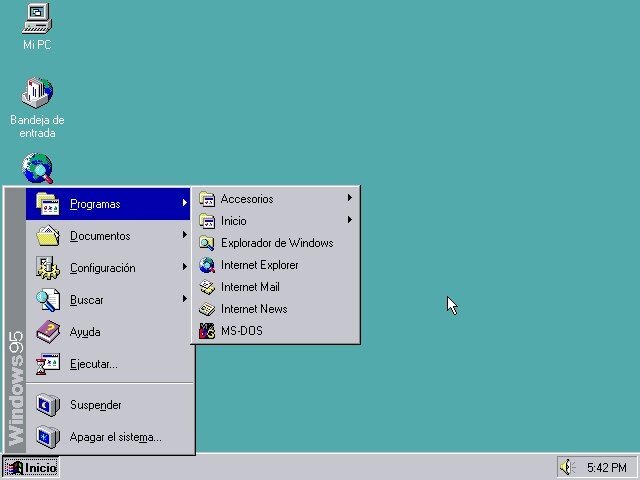Screen dimensions: 640x480
Task: Launch Explorador de Windows menu entry
Action: pyautogui.click(x=276, y=243)
